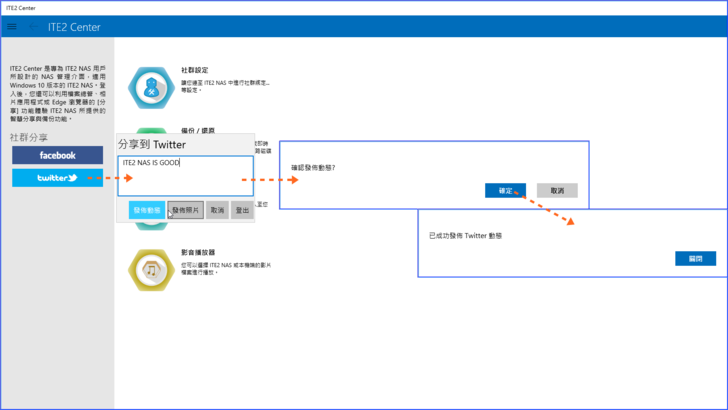
Task: Click the 已成功發佈 Twitter 動態 message
Action: [x=466, y=236]
